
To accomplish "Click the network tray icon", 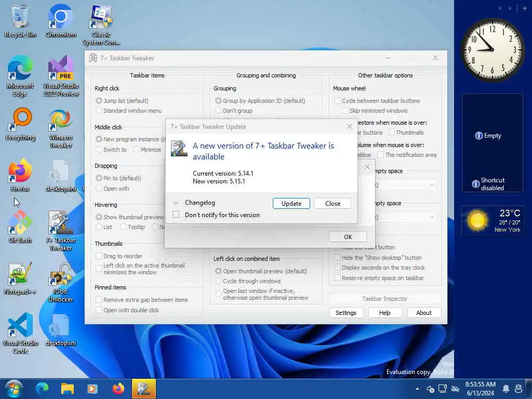I will point(443,389).
